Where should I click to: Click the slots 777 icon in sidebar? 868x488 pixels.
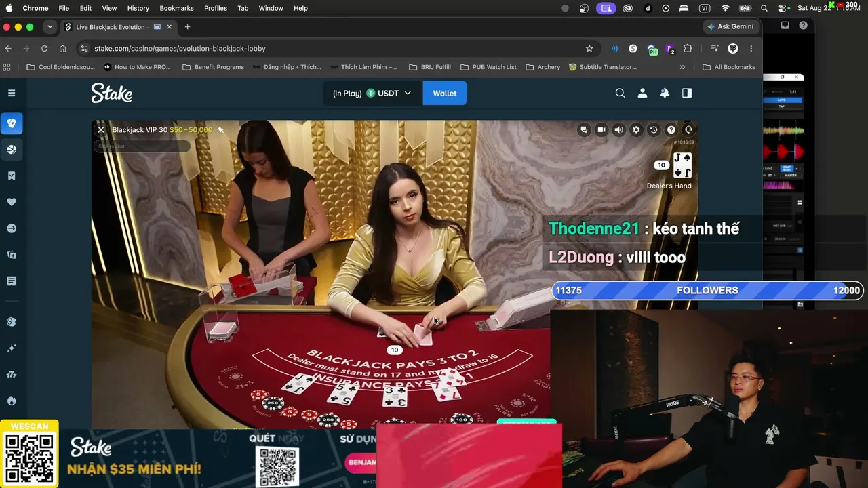(12, 374)
